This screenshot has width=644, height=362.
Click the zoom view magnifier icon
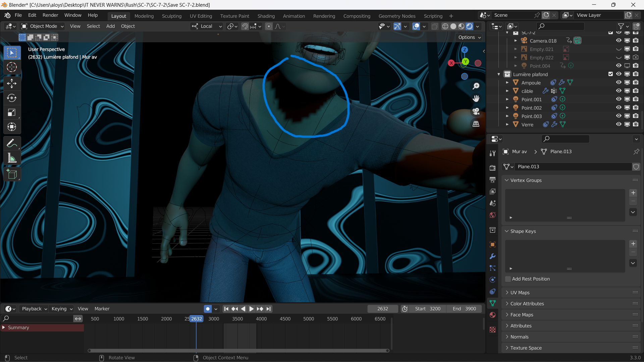coord(476,86)
